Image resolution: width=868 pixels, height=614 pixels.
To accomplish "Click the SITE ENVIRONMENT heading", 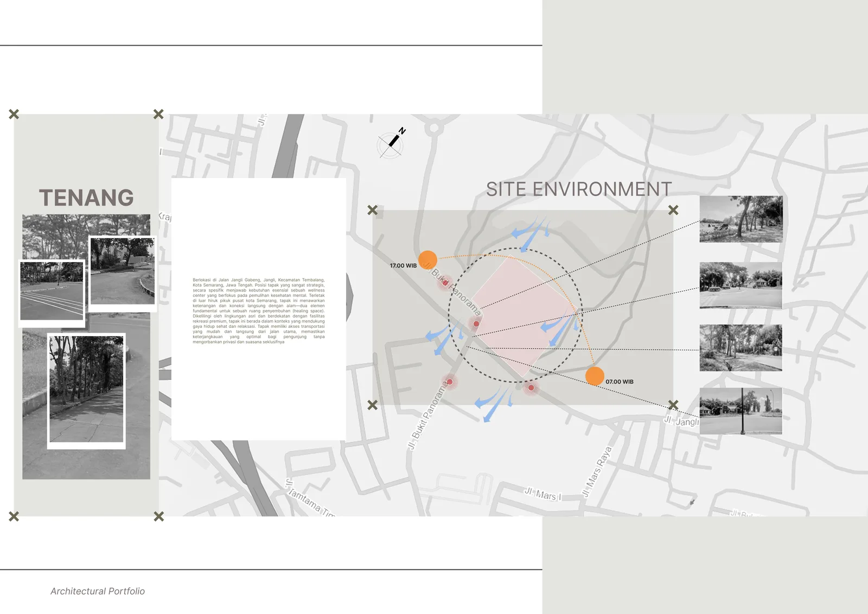I will (x=579, y=189).
